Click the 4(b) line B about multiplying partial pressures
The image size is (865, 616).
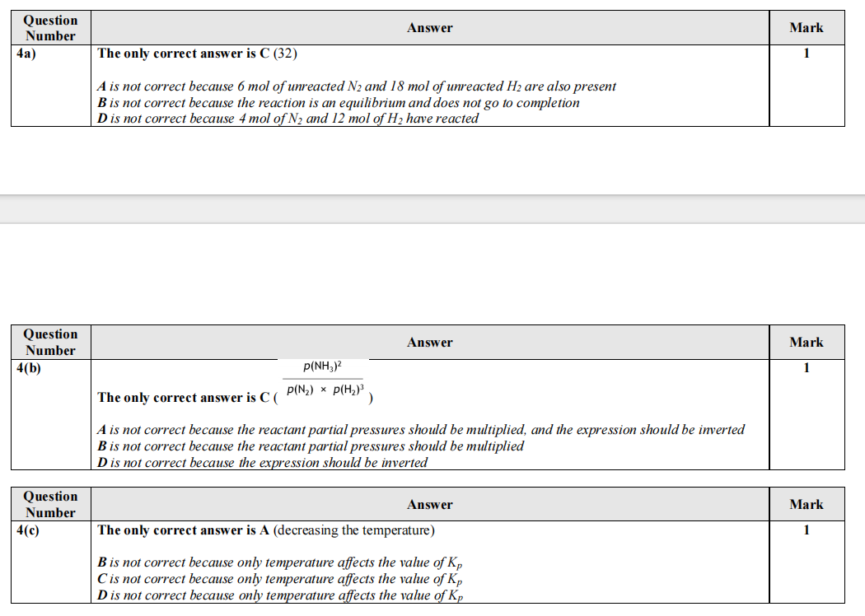tap(310, 446)
